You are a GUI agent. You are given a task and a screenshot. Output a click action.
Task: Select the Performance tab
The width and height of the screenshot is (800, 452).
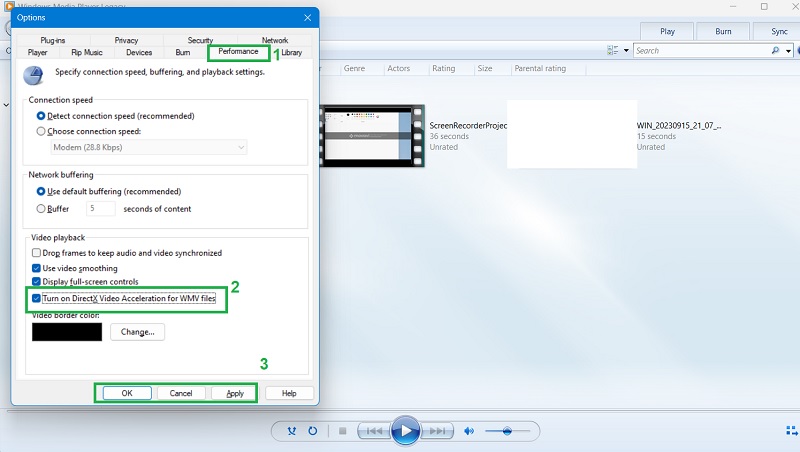point(238,52)
